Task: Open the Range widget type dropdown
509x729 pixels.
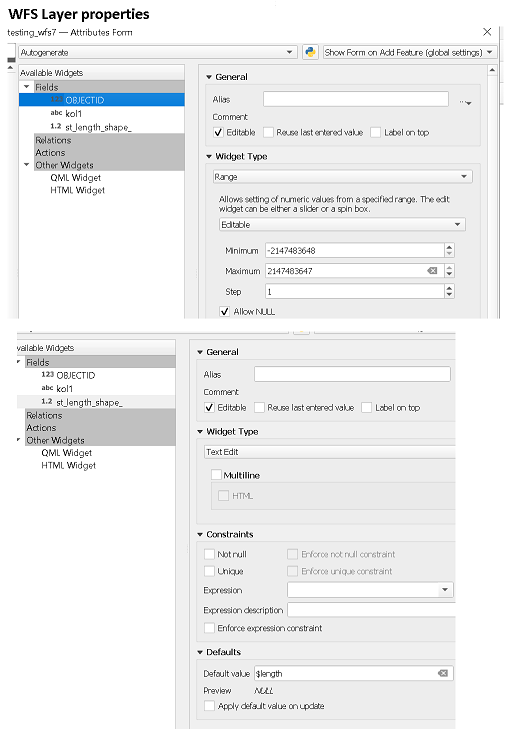Action: coord(343,177)
